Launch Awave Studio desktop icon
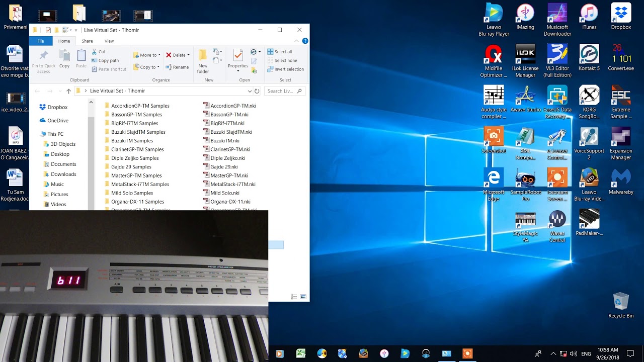The width and height of the screenshot is (644, 362). pyautogui.click(x=525, y=99)
